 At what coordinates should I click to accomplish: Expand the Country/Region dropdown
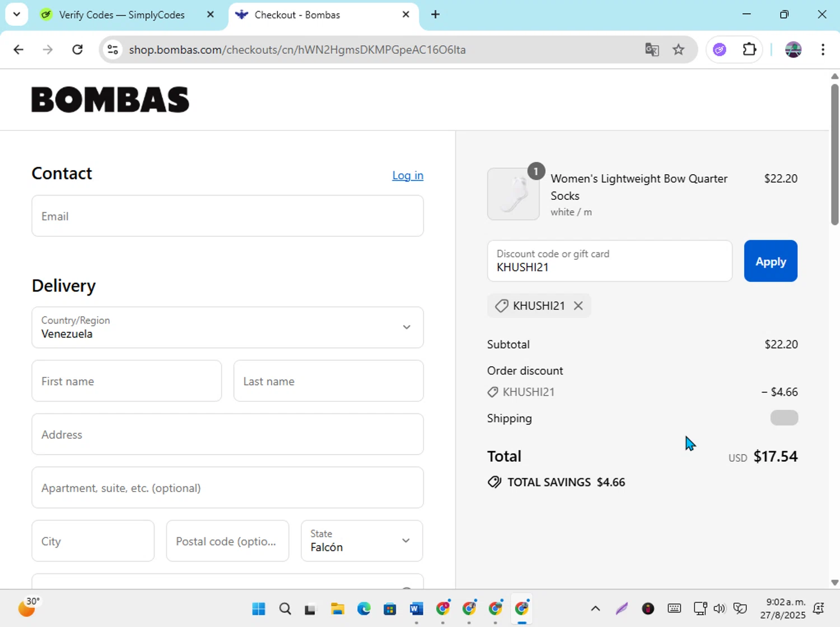click(227, 327)
